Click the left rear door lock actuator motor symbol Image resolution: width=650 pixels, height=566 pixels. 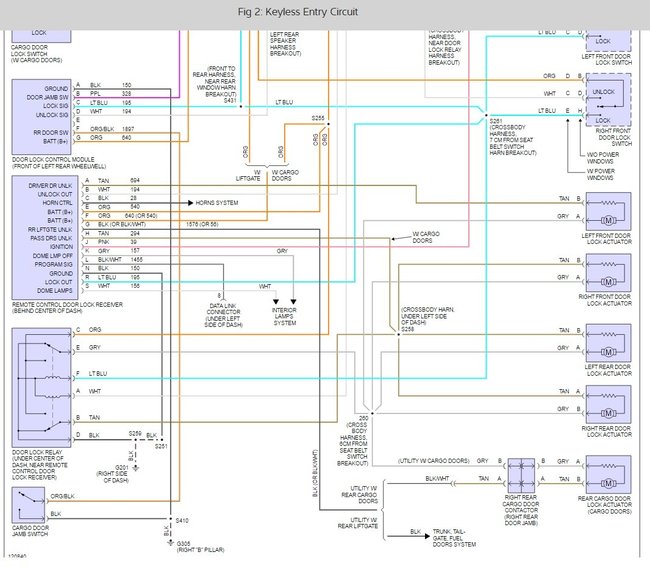pos(608,352)
